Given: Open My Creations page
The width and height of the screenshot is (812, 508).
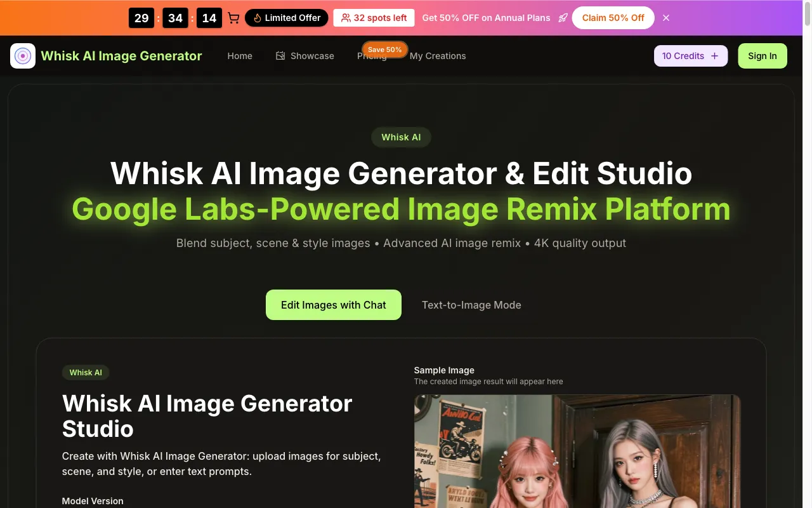Looking at the screenshot, I should (438, 56).
